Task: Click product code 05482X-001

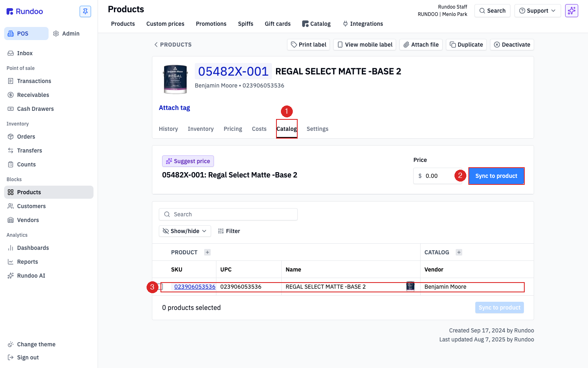Action: [x=233, y=72]
